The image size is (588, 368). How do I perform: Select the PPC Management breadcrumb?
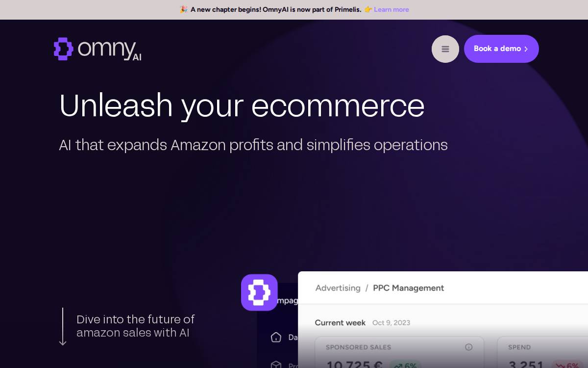tap(408, 288)
